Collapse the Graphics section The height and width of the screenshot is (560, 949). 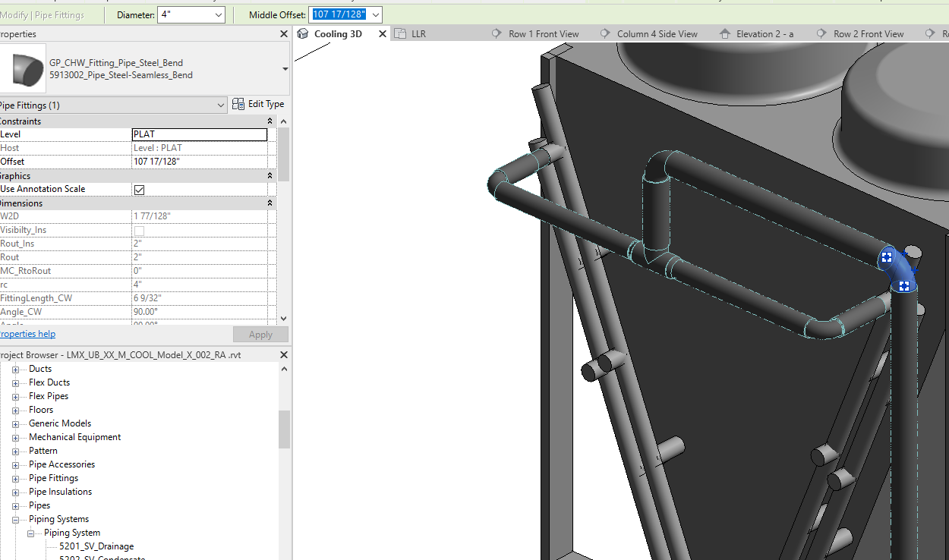pyautogui.click(x=270, y=176)
